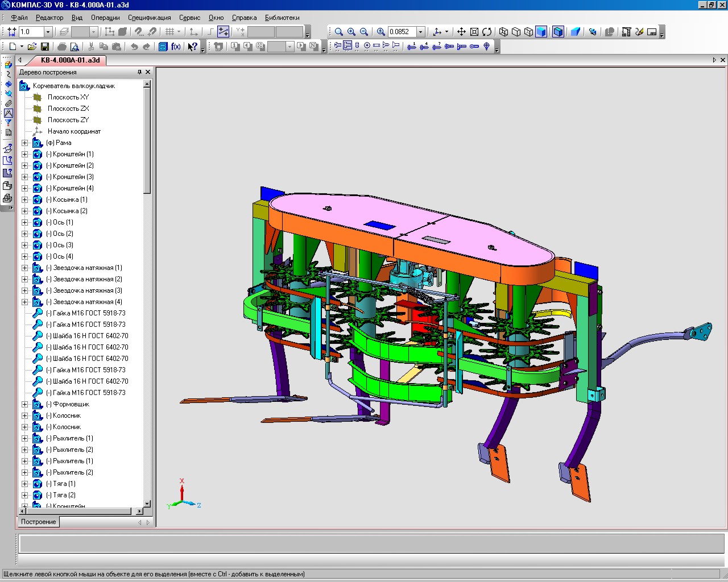Pin the Дерево построения panel
Image resolution: width=728 pixels, height=582 pixels.
click(139, 72)
